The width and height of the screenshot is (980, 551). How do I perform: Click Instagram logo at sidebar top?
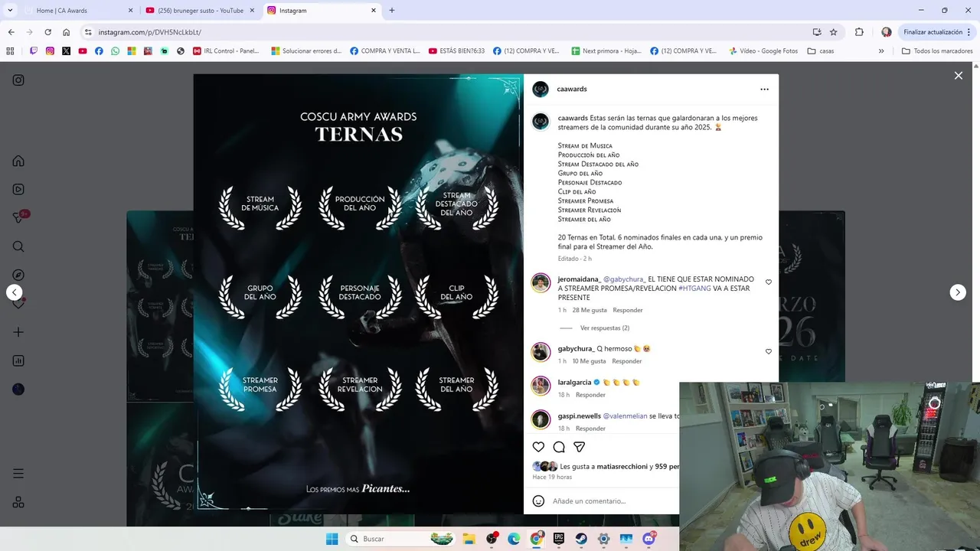(18, 80)
